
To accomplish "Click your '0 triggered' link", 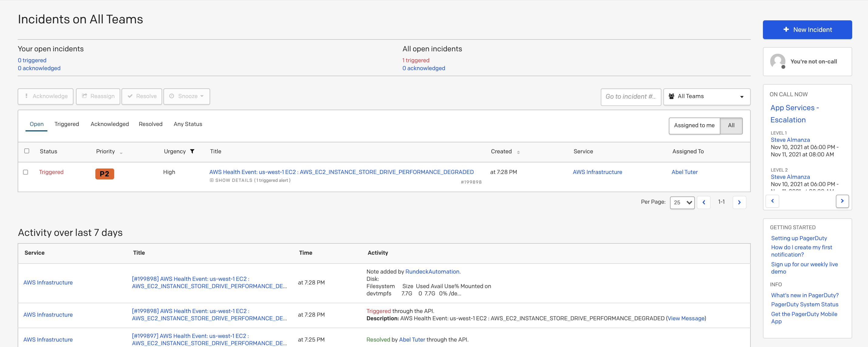I will coord(32,60).
